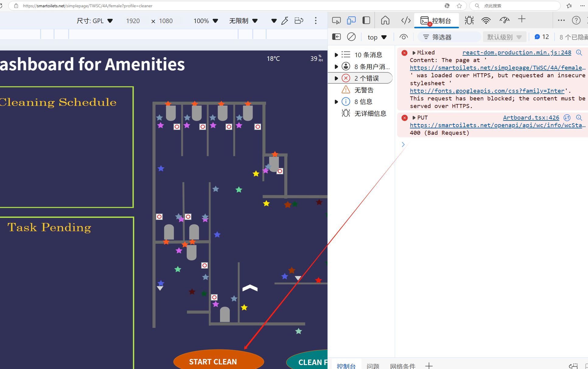Toggle the console sidebar visibility

pos(336,37)
